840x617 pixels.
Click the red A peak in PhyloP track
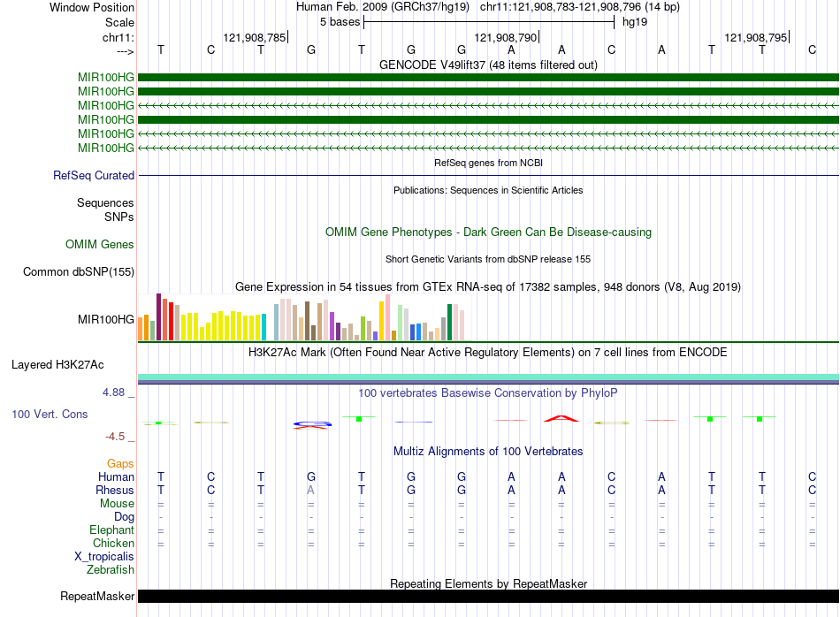point(561,418)
